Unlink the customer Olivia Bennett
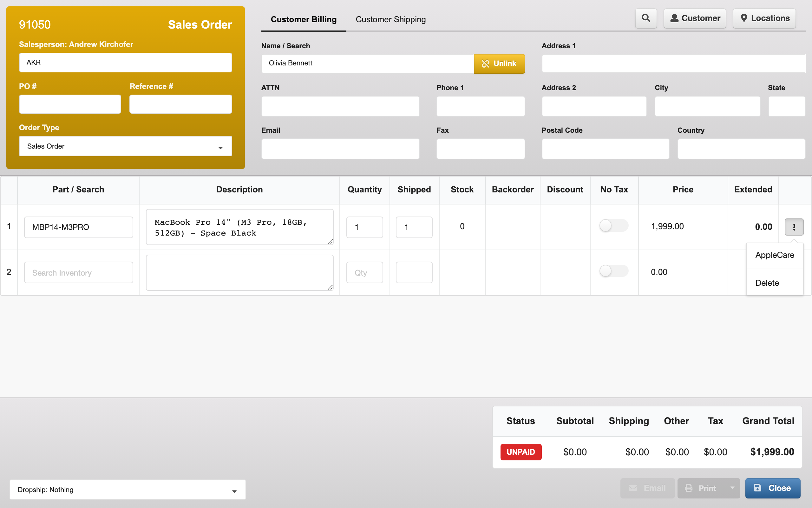 [x=499, y=63]
